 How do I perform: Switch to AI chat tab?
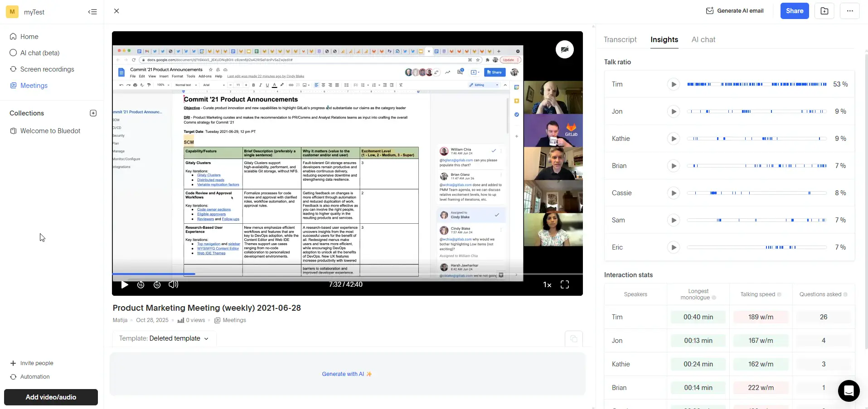coord(703,40)
